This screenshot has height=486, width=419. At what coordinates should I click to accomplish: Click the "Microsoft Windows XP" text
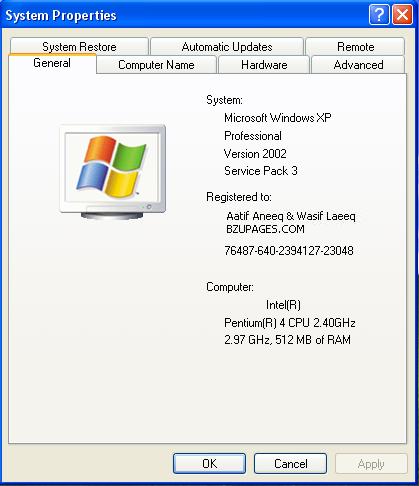point(278,118)
